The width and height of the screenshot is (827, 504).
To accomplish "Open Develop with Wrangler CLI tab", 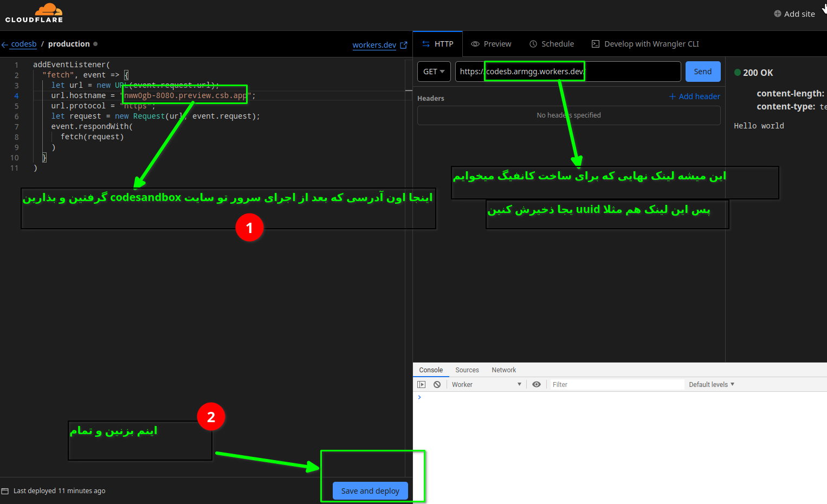I will pos(645,44).
